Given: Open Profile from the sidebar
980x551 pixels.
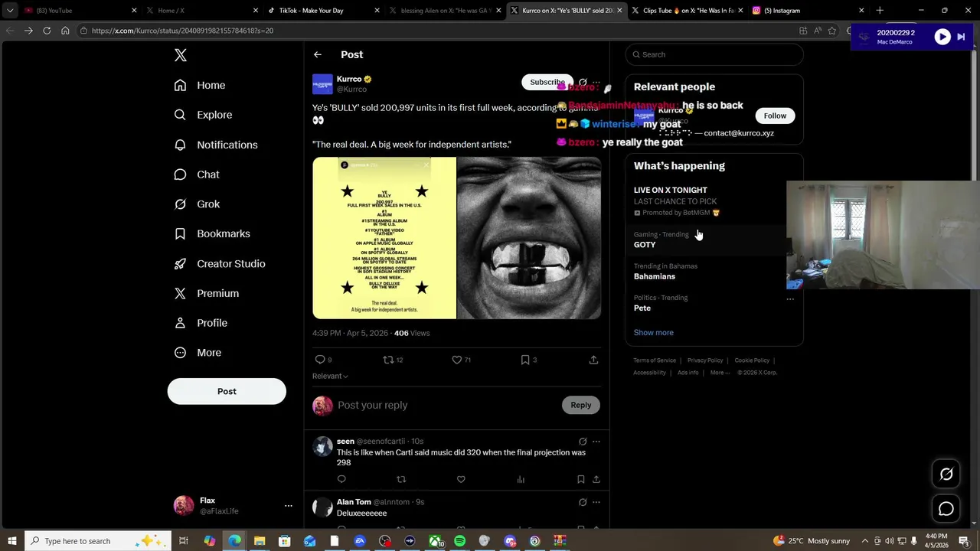Looking at the screenshot, I should 201,323.
